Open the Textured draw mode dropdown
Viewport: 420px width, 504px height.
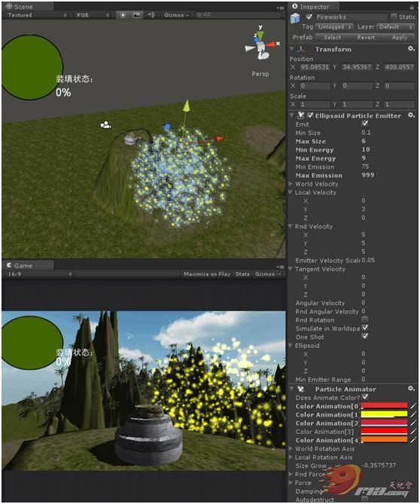point(37,15)
